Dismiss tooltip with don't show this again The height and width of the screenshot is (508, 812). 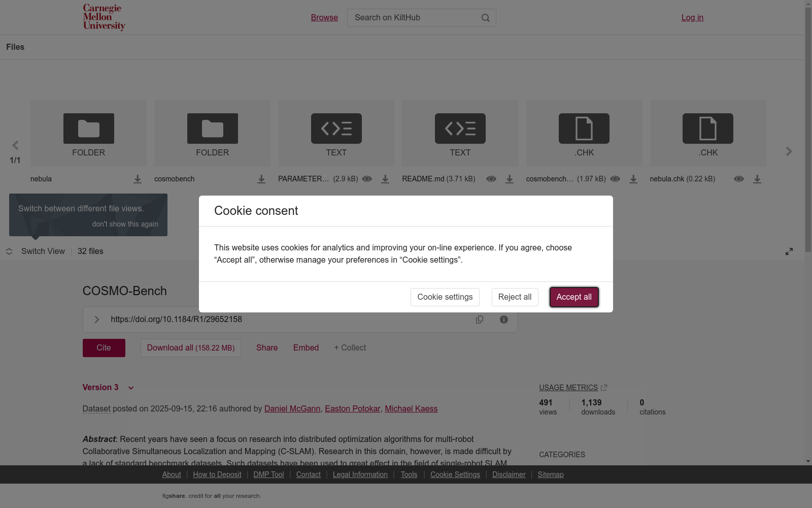click(125, 224)
